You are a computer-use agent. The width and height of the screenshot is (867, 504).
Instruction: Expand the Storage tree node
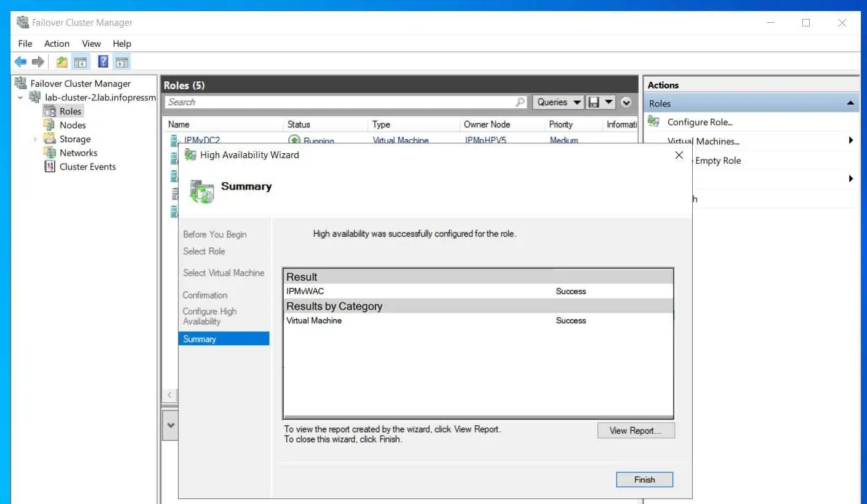tap(35, 139)
